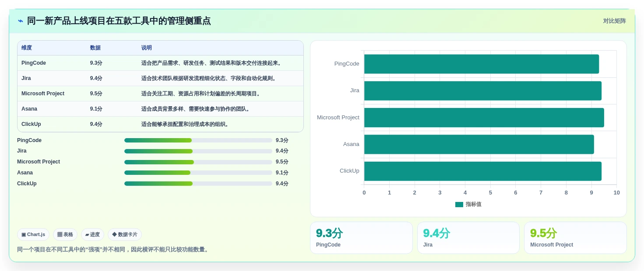Click the 9.1分 value beside the progress bar
This screenshot has height=271, width=644.
pyautogui.click(x=282, y=173)
